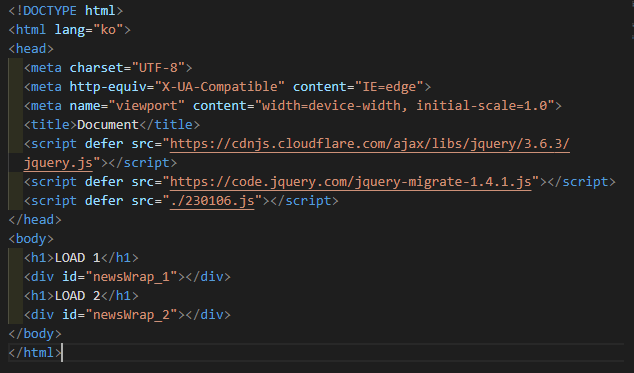
Task: Click the closing head tag
Action: pos(35,220)
